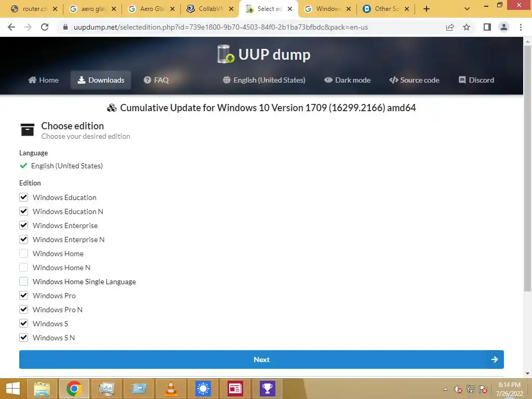Close the router.co tab
Viewport: 532px width, 399px height.
[x=55, y=9]
